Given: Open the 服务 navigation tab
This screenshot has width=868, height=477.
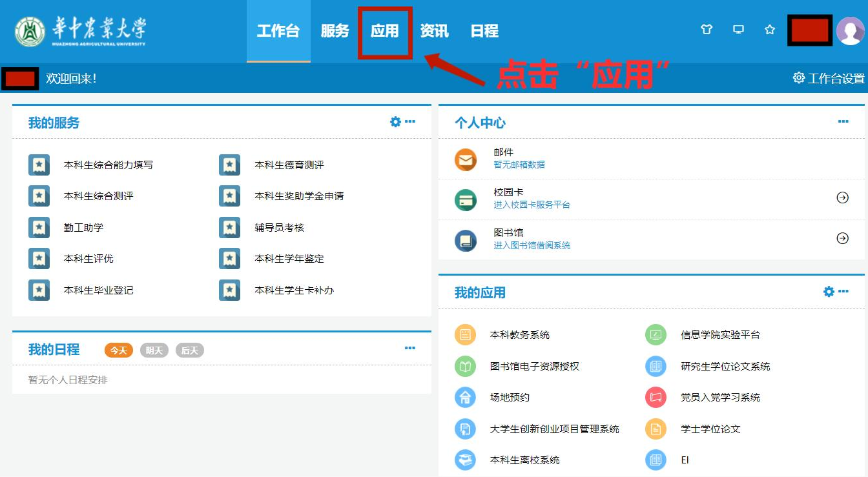Looking at the screenshot, I should [x=335, y=31].
